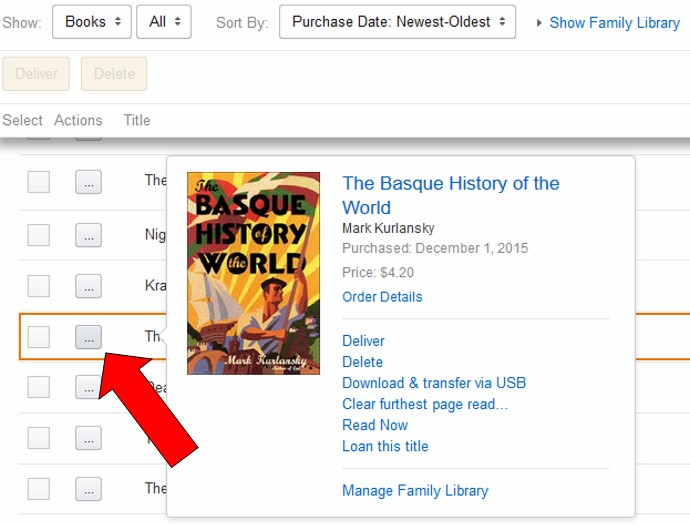Choose Read Now option
This screenshot has width=690, height=524.
tap(375, 425)
